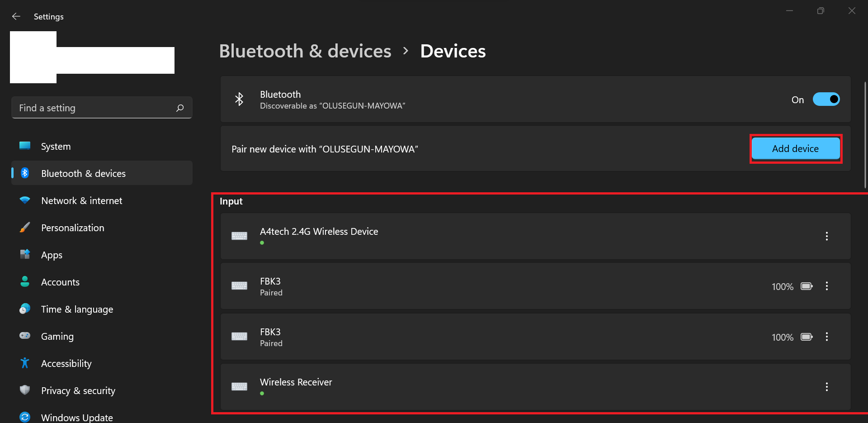Screen dimensions: 868x423
Task: Open more options for first FBK3 device
Action: 826,286
